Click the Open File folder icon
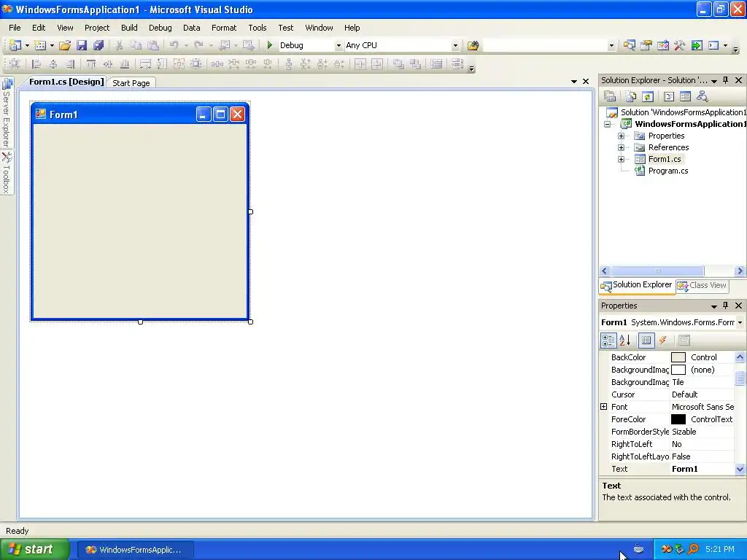The width and height of the screenshot is (747, 560). click(x=65, y=45)
